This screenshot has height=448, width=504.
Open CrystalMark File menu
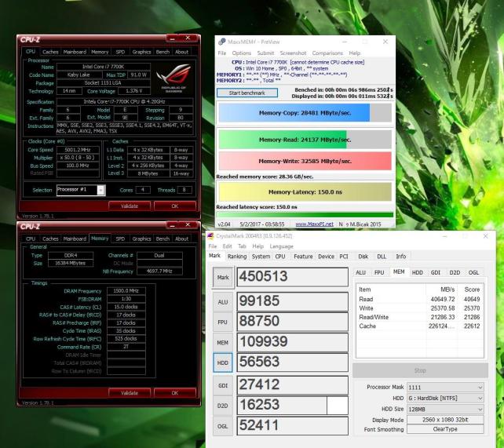click(x=213, y=246)
